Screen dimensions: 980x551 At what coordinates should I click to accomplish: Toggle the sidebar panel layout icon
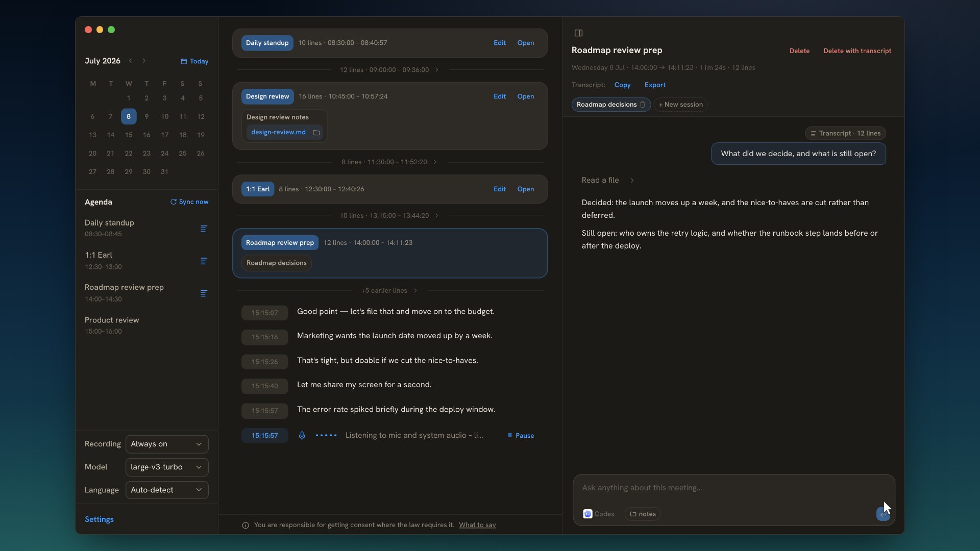(578, 33)
